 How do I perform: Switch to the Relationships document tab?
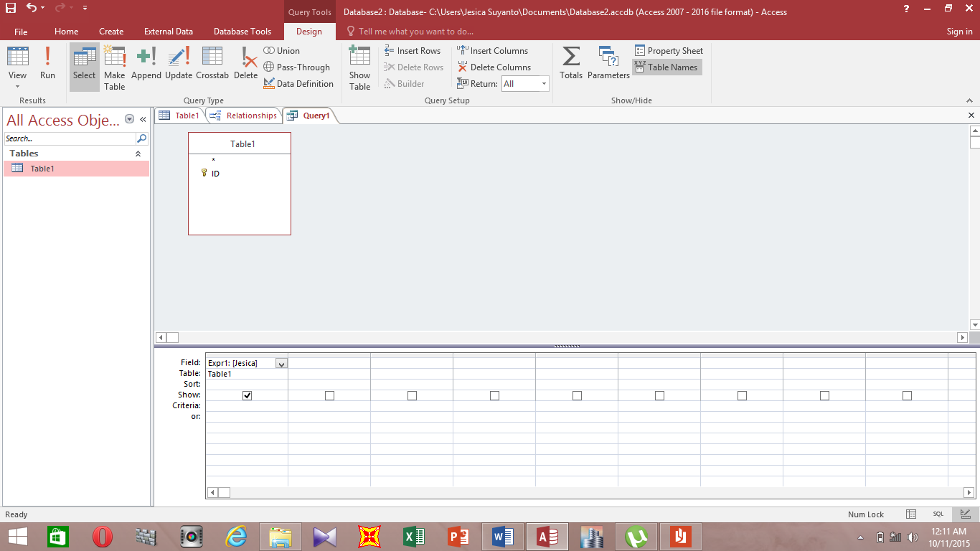coord(243,116)
